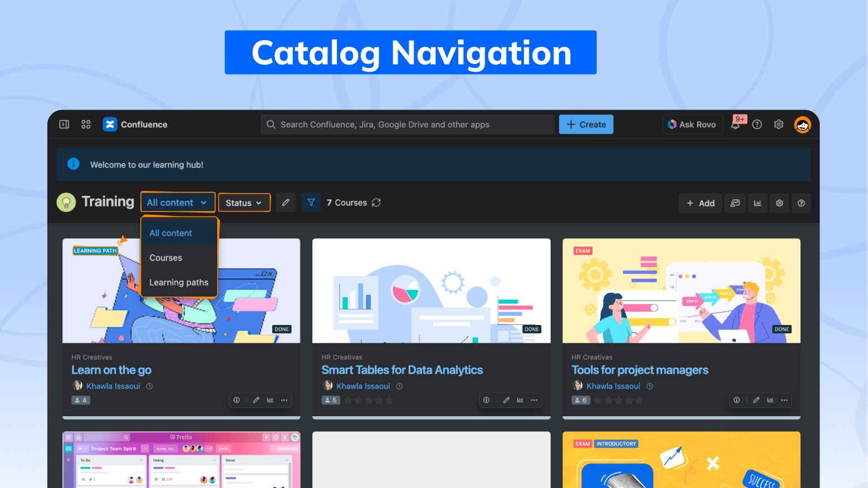
Task: Toggle the sidebar panel icon
Action: pyautogui.click(x=64, y=125)
